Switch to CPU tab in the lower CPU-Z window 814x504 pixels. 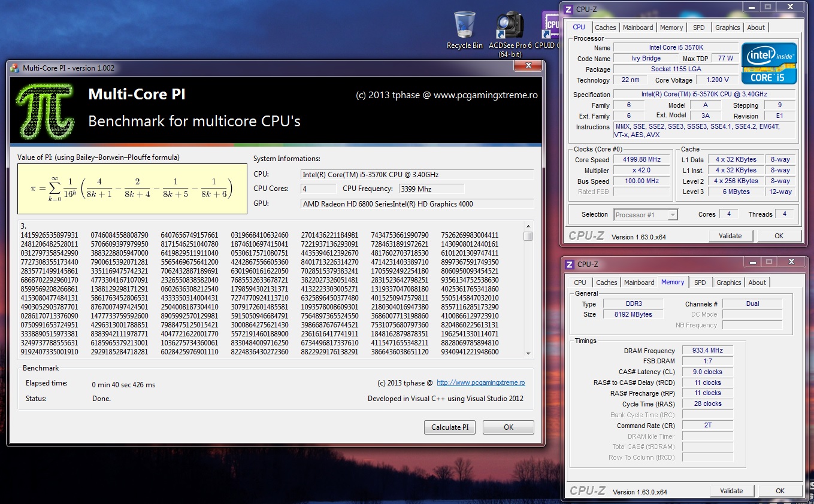580,283
